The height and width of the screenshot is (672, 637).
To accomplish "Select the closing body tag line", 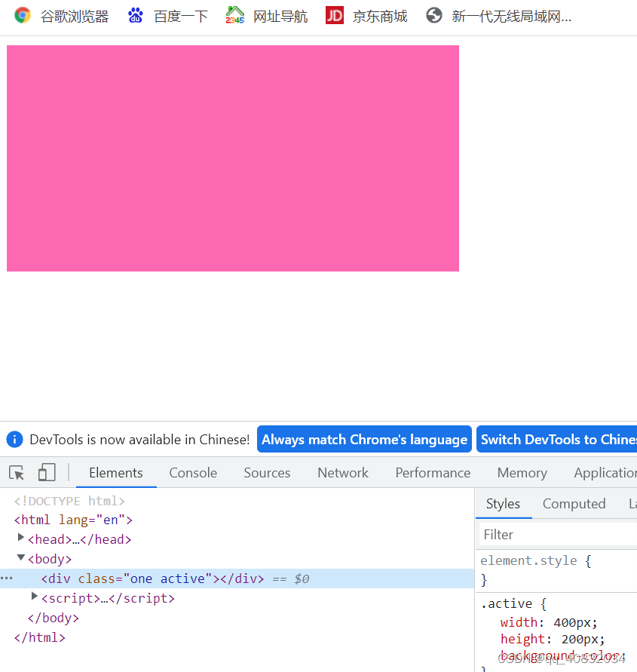I will (x=54, y=618).
